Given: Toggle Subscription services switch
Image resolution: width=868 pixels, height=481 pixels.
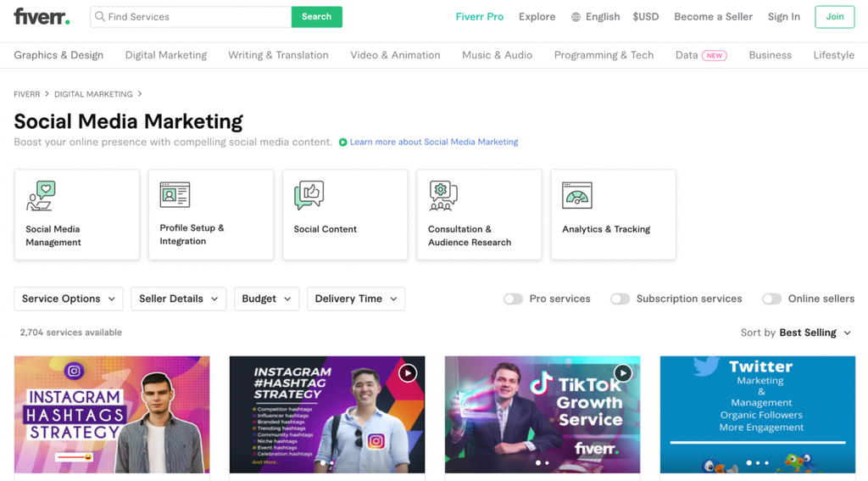Looking at the screenshot, I should 620,299.
